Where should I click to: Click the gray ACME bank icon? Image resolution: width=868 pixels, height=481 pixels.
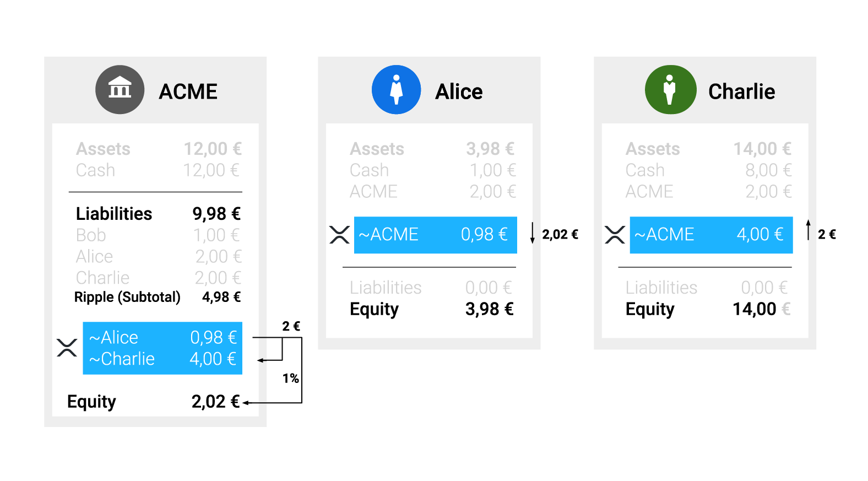tap(120, 90)
